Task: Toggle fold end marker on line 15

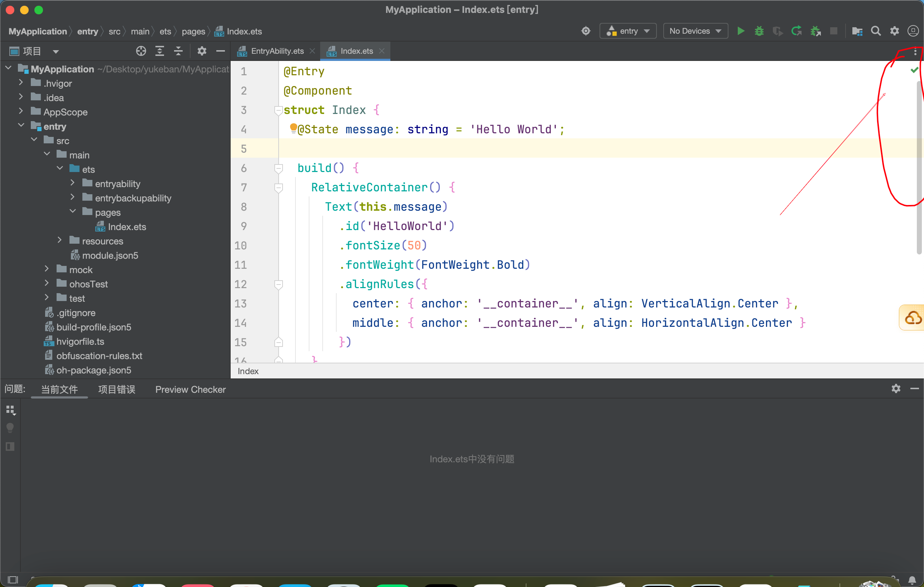Action: tap(279, 342)
